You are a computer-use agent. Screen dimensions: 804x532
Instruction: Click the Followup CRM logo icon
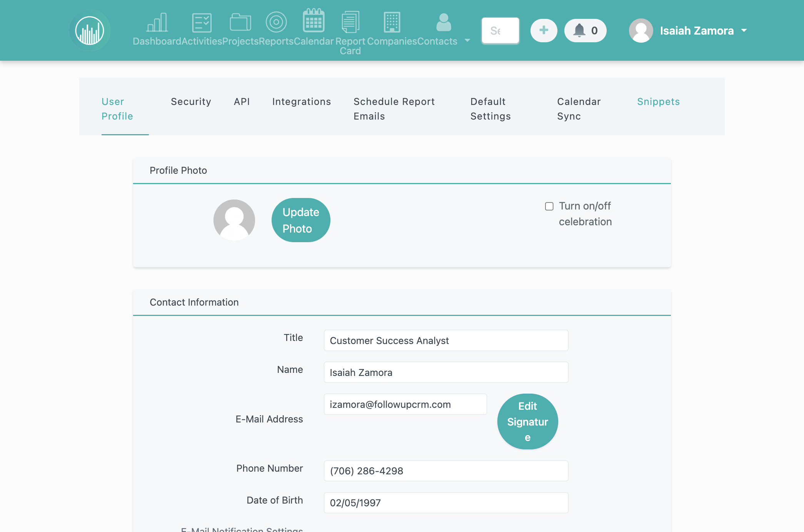(90, 30)
